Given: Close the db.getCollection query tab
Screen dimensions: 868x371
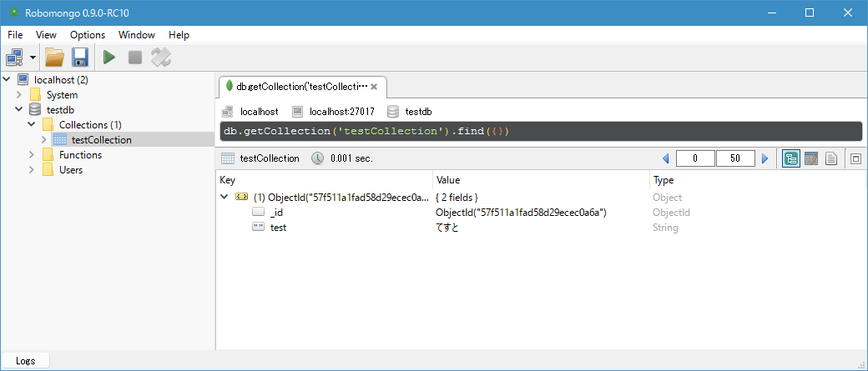Looking at the screenshot, I should coord(374,87).
